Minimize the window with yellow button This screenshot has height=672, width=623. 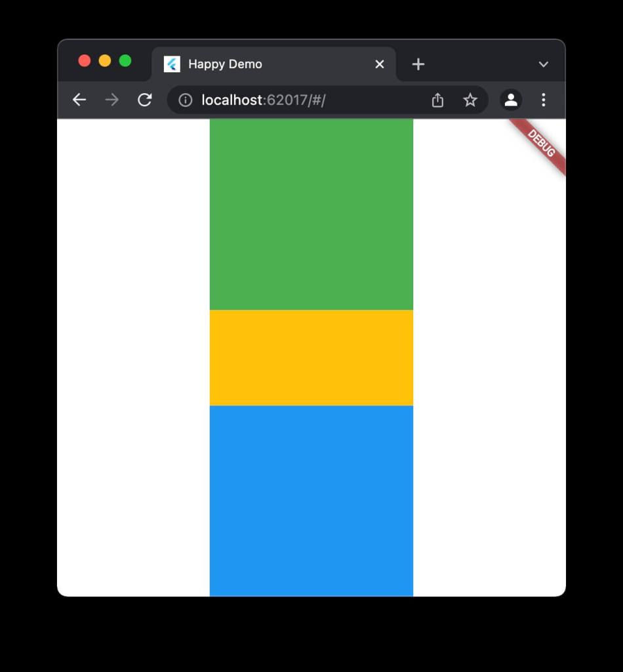[x=105, y=61]
